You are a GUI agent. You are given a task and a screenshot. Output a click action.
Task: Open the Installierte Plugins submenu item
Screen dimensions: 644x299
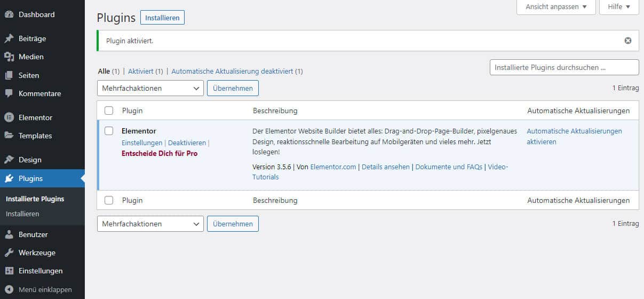pos(35,199)
